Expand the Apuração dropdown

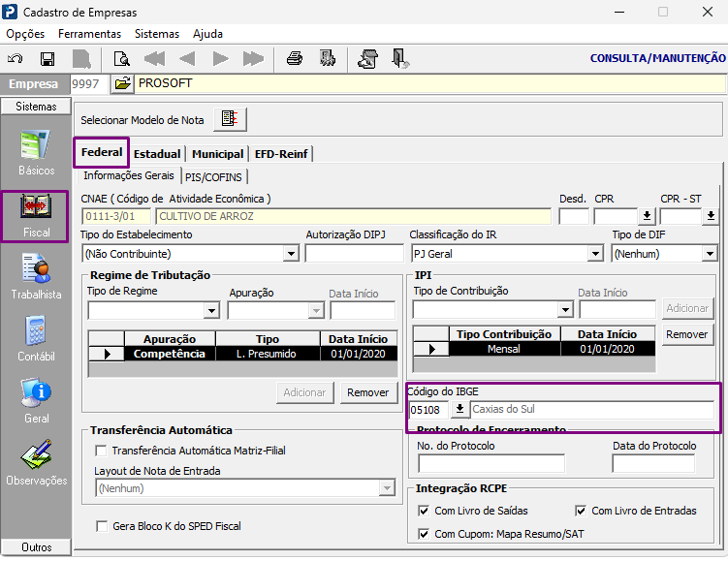coord(316,310)
